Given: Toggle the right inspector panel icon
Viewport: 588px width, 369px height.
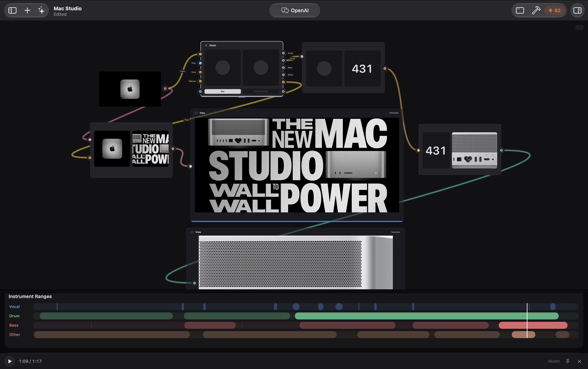Looking at the screenshot, I should 577,10.
